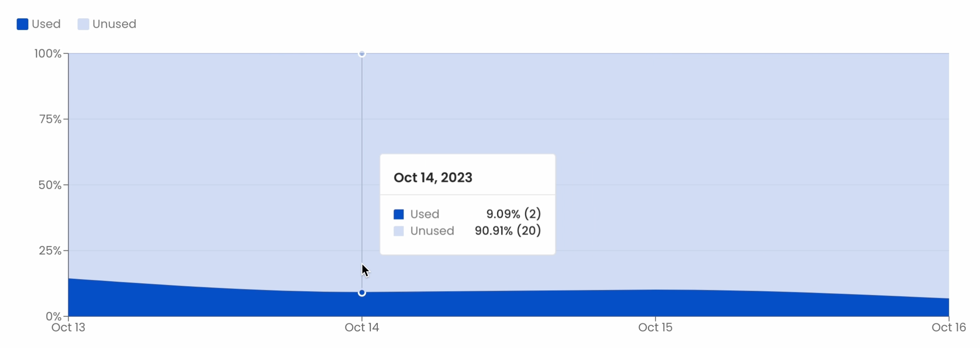Toggle the Unused series legend label
This screenshot has height=348, width=980.
114,24
